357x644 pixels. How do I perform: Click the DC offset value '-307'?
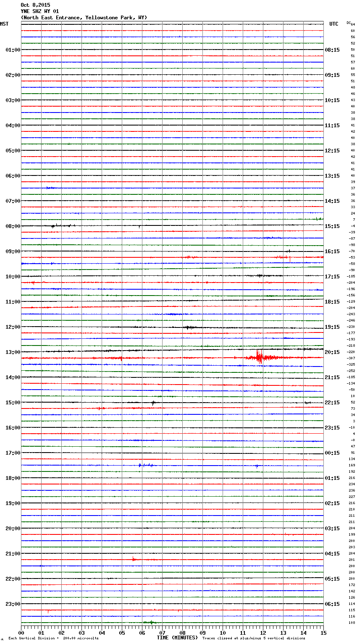pyautogui.click(x=351, y=359)
